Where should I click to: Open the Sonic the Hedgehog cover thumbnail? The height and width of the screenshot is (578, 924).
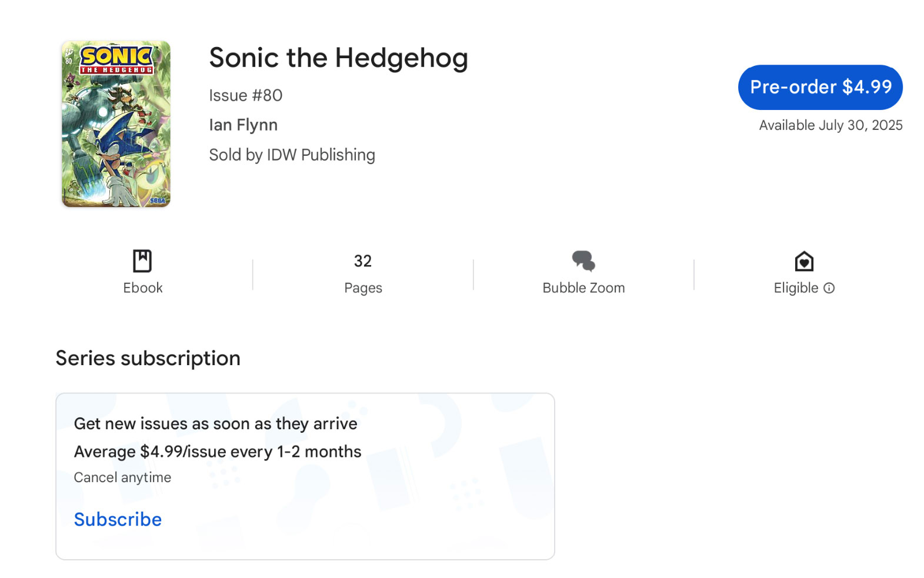pos(116,124)
